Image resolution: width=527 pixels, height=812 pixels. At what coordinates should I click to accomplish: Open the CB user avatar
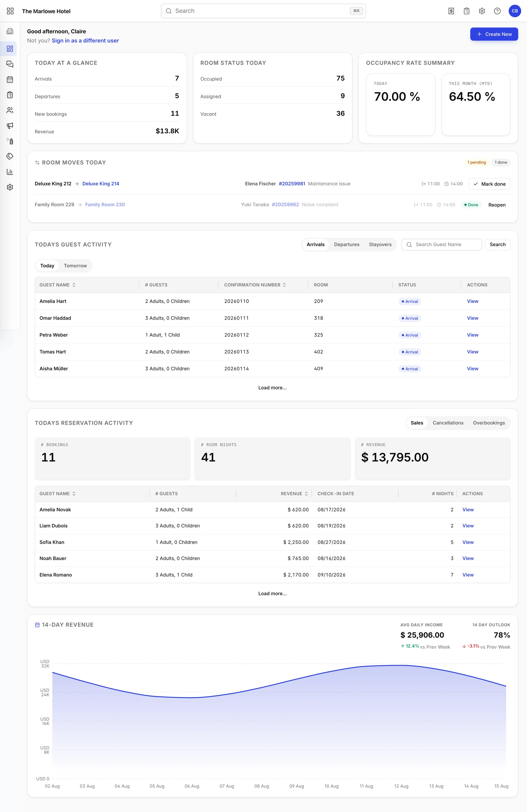tap(515, 11)
